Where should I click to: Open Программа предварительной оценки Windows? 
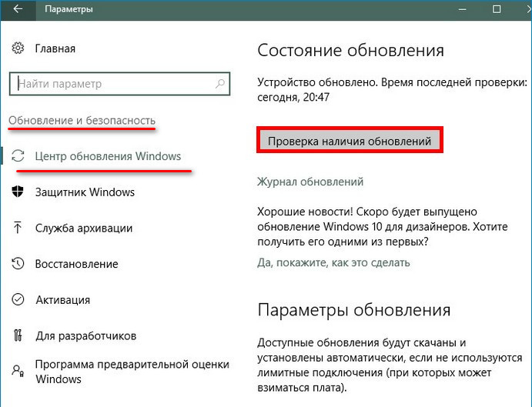[132, 372]
